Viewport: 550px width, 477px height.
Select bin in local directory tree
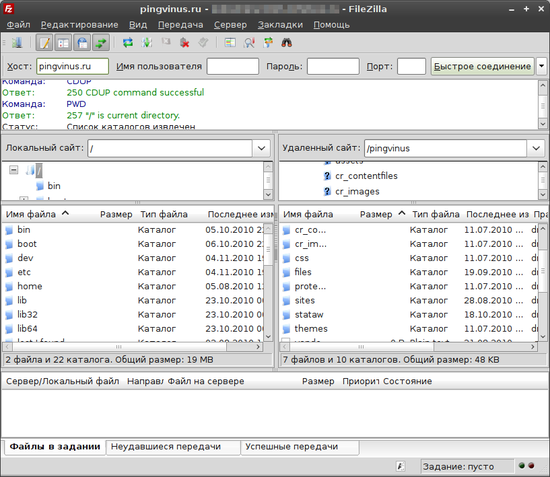coord(54,186)
